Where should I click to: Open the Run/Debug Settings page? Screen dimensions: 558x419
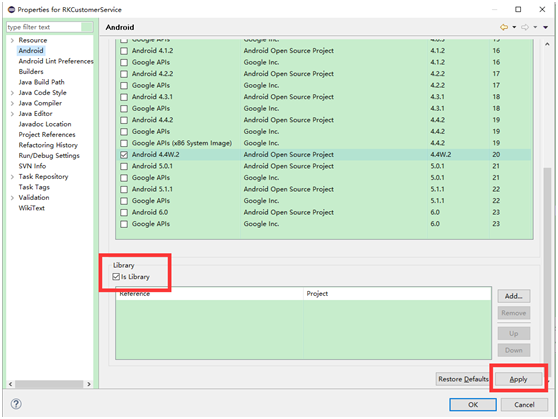pyautogui.click(x=49, y=156)
